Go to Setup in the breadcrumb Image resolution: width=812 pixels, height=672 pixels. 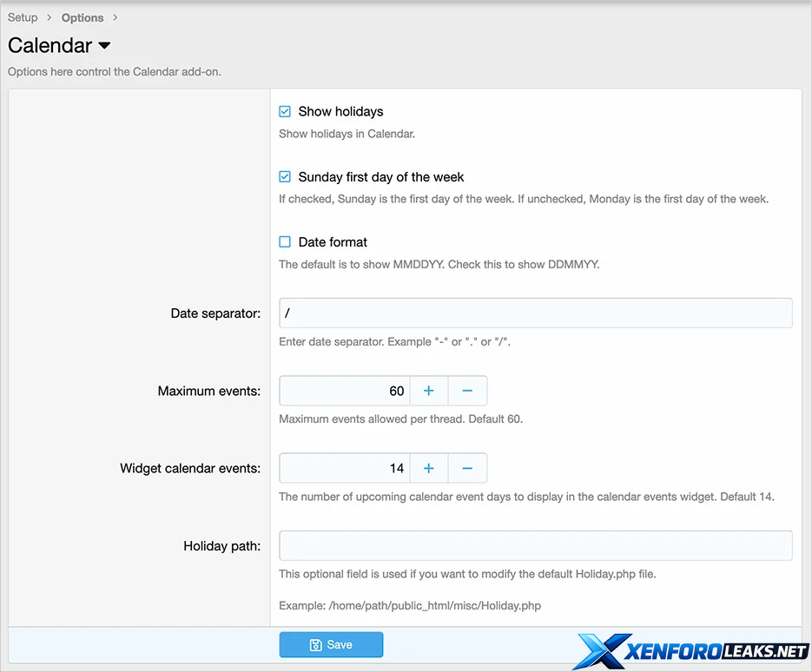click(x=23, y=17)
